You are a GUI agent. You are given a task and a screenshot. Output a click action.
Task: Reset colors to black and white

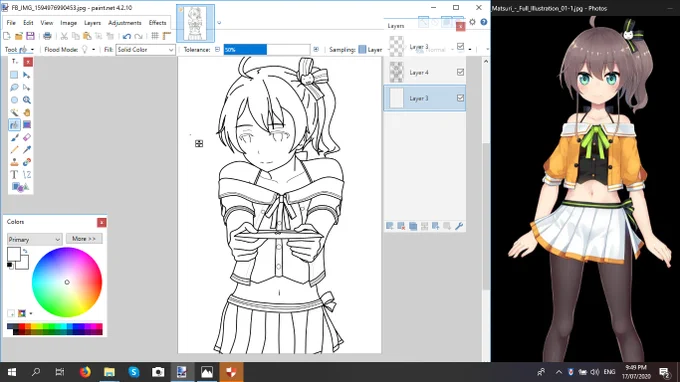(x=10, y=265)
